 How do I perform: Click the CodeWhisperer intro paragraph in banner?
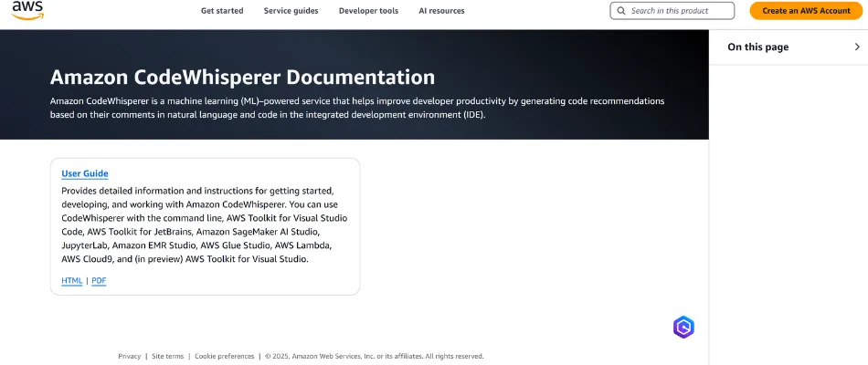[x=356, y=108]
